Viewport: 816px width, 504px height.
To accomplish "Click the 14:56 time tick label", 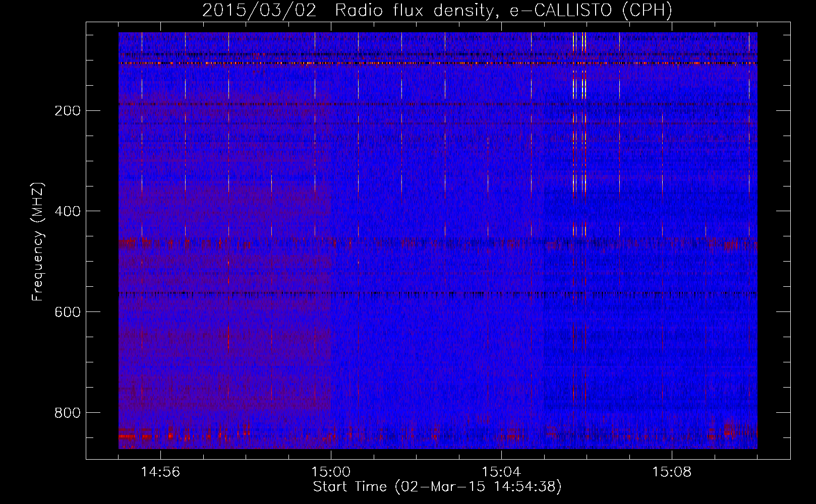I will [160, 472].
